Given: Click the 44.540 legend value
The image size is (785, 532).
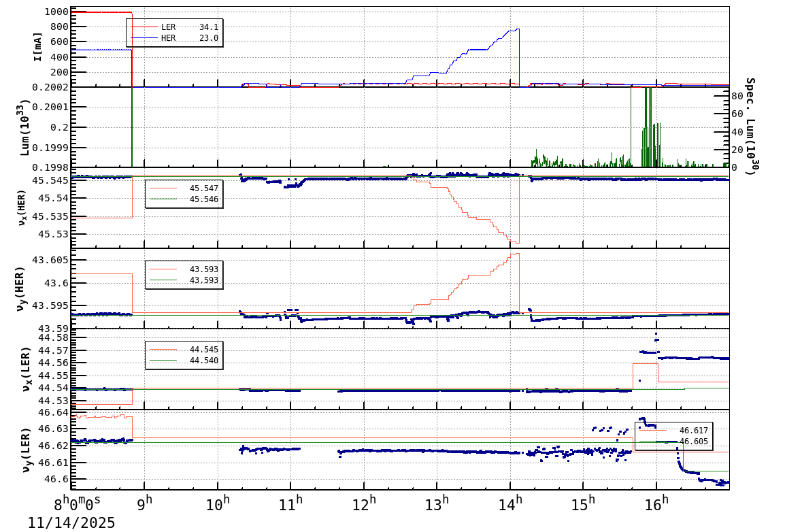Looking at the screenshot, I should [204, 361].
